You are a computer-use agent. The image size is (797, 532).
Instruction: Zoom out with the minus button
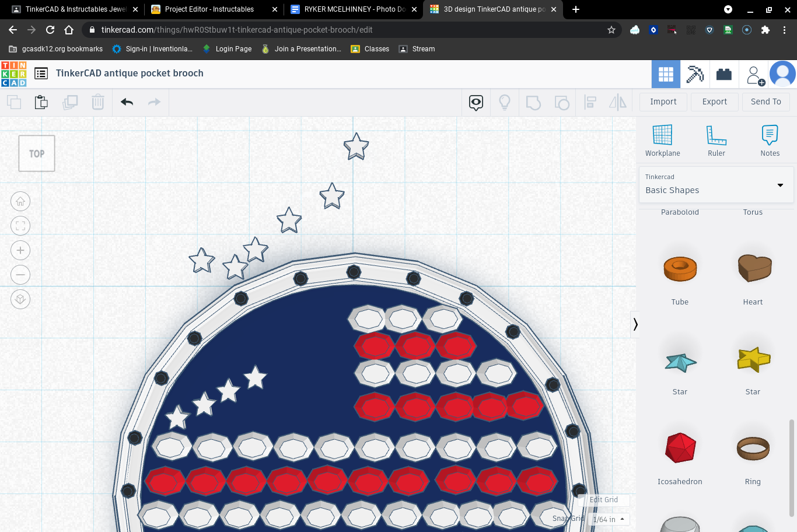click(20, 275)
